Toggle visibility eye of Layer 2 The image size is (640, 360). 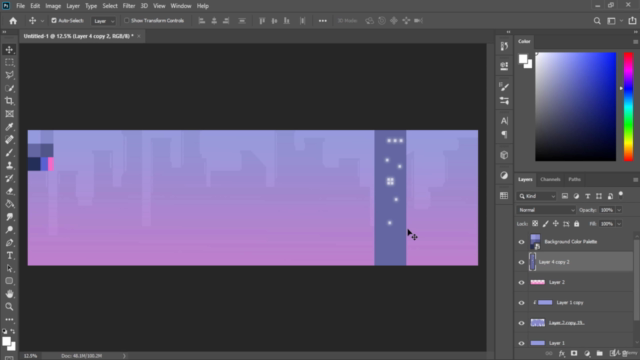(x=521, y=282)
